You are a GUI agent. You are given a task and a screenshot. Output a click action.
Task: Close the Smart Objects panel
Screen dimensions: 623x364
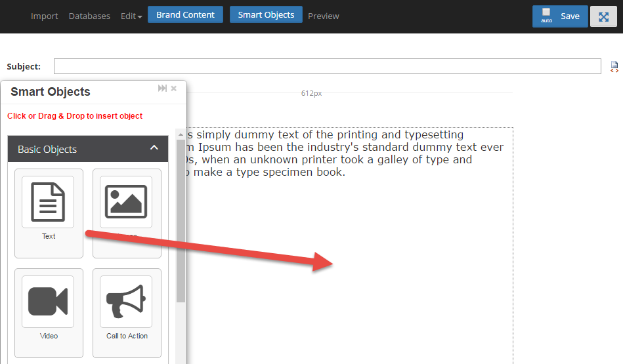tap(174, 89)
